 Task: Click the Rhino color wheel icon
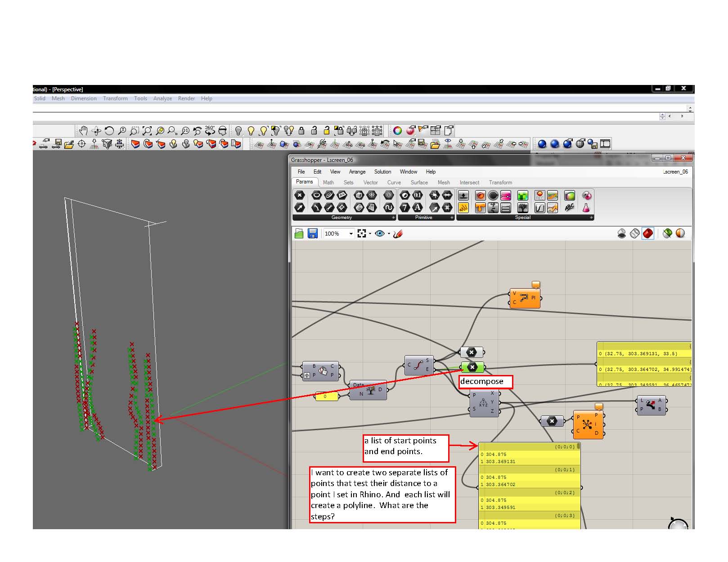[x=397, y=131]
